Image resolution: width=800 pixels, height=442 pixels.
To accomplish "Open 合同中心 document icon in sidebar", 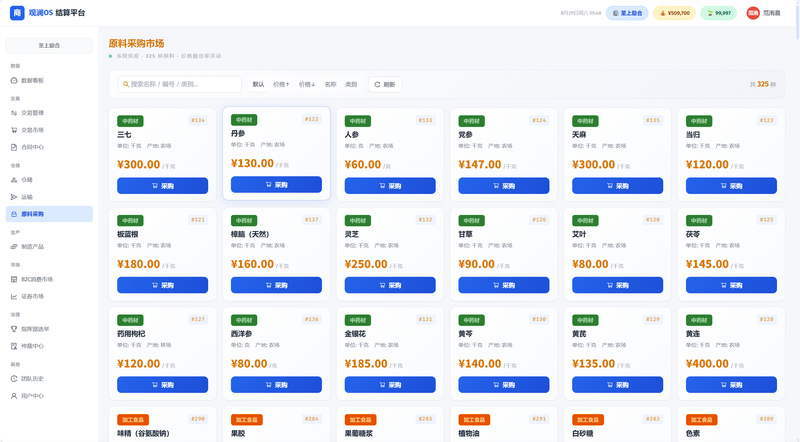I will [14, 147].
